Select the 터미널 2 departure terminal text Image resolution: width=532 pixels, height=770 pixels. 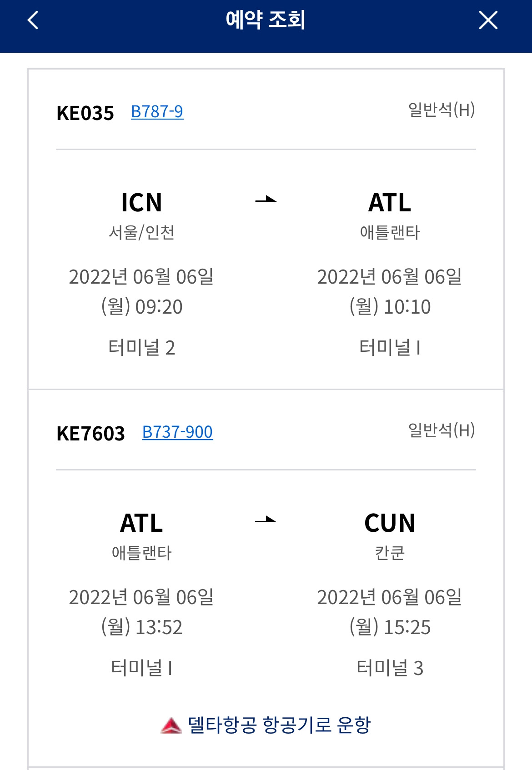point(141,348)
